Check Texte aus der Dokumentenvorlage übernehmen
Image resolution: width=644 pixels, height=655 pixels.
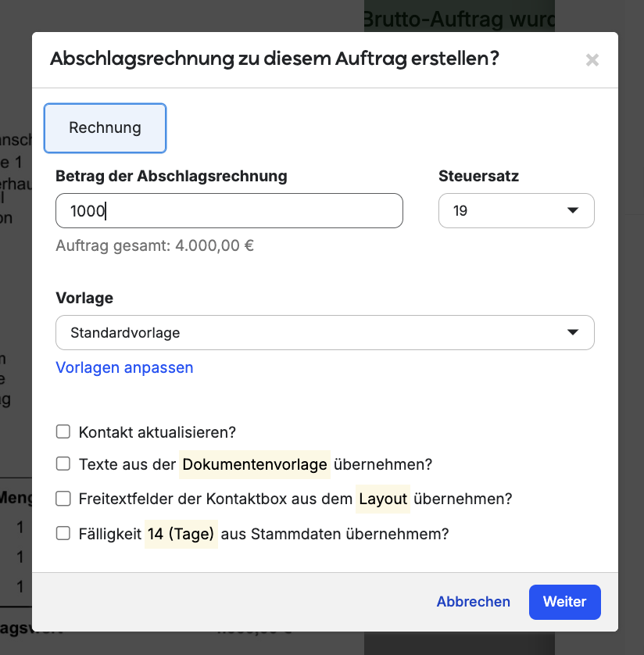coord(63,464)
